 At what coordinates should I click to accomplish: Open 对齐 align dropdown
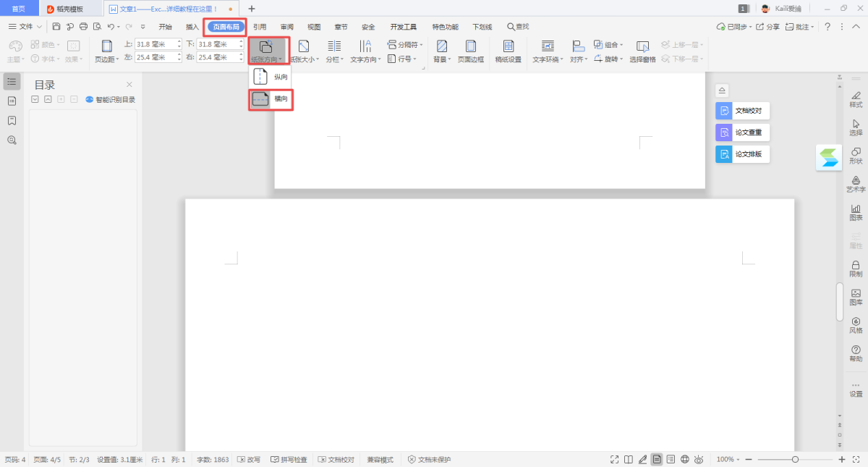[x=579, y=51]
